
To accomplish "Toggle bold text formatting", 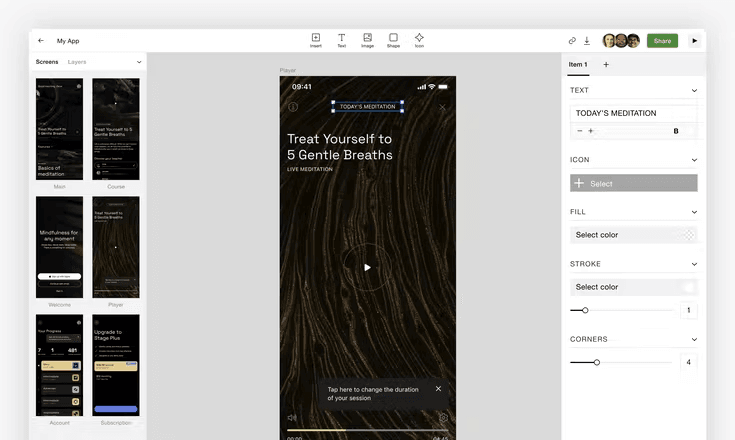I will click(676, 131).
